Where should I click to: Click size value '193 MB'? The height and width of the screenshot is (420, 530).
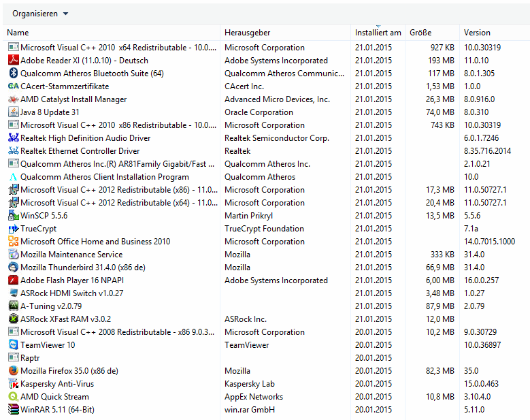point(441,61)
